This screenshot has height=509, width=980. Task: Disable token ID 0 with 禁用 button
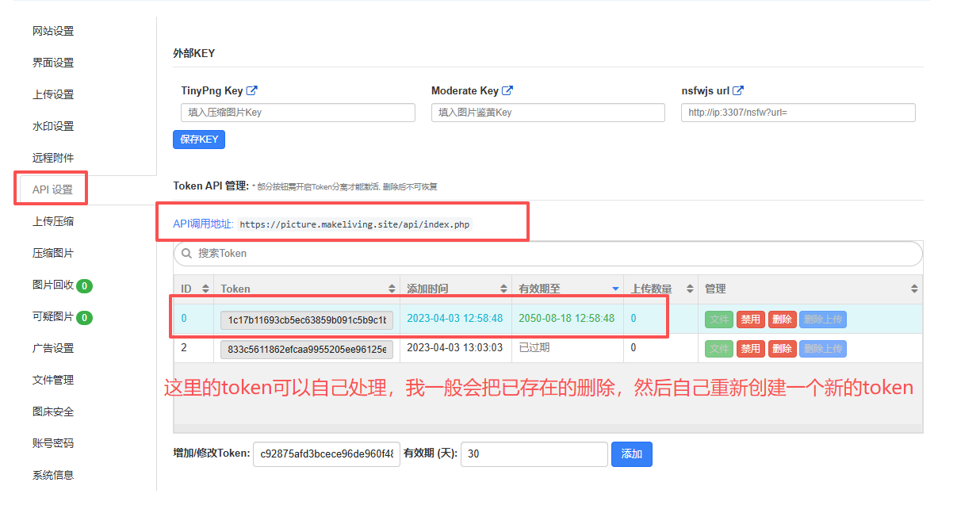pyautogui.click(x=750, y=320)
